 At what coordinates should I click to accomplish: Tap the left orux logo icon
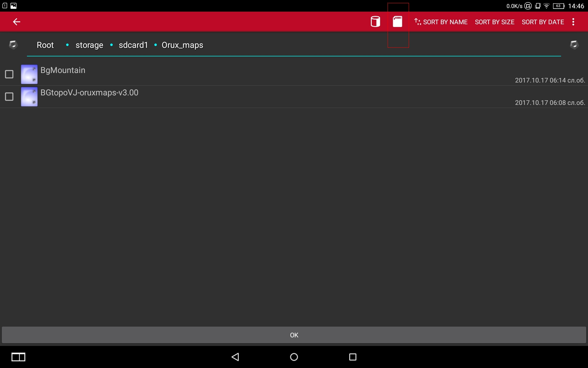tap(13, 45)
